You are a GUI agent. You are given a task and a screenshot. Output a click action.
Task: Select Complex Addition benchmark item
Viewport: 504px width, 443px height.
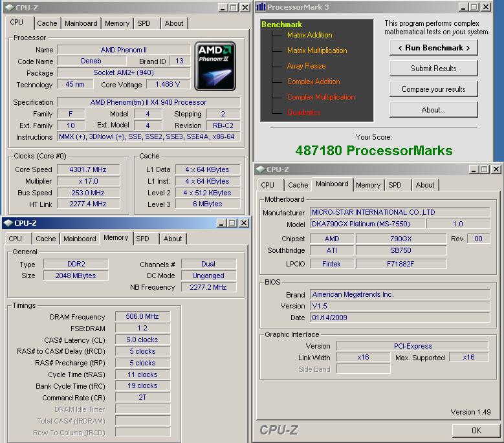[313, 81]
